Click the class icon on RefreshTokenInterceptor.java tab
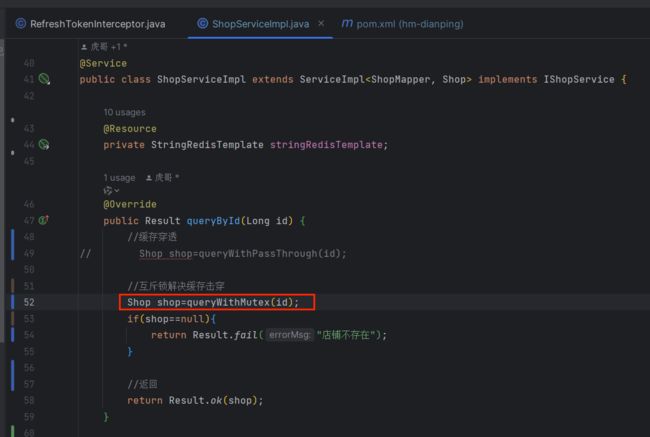Screen dimensions: 650x437 tap(20, 24)
